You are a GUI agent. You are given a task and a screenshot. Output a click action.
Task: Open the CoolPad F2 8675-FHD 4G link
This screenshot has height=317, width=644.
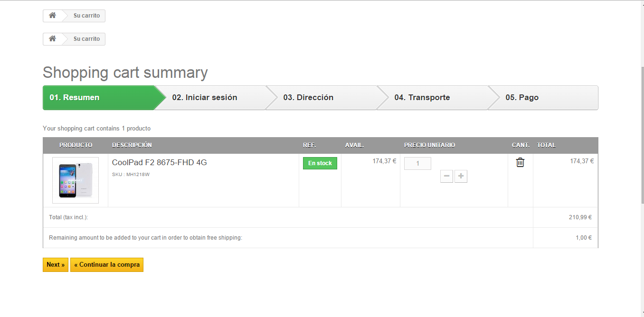click(x=159, y=162)
